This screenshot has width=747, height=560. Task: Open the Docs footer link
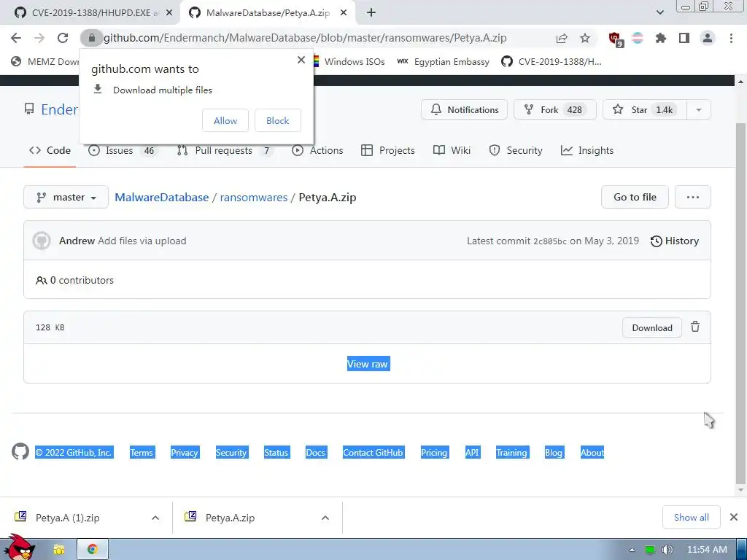point(315,452)
